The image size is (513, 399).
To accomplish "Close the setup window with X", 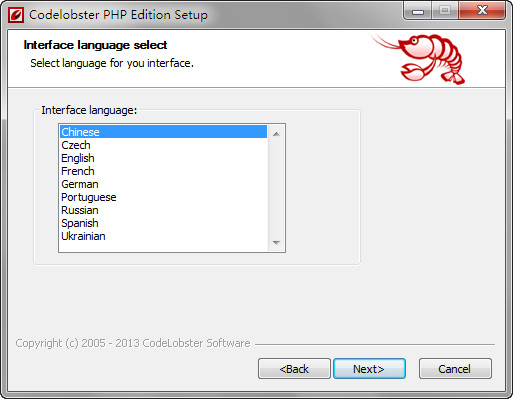I will [482, 11].
